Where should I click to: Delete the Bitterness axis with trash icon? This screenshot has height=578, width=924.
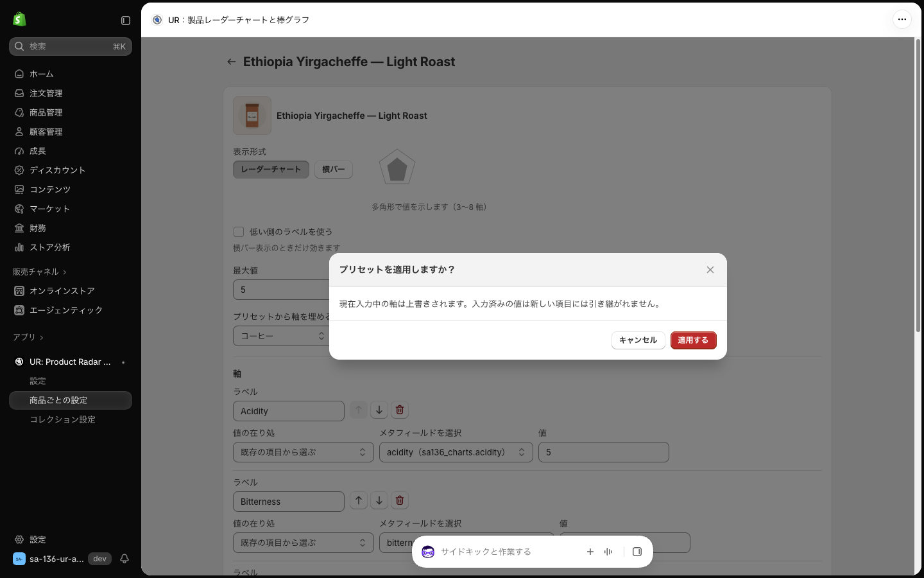click(x=400, y=500)
